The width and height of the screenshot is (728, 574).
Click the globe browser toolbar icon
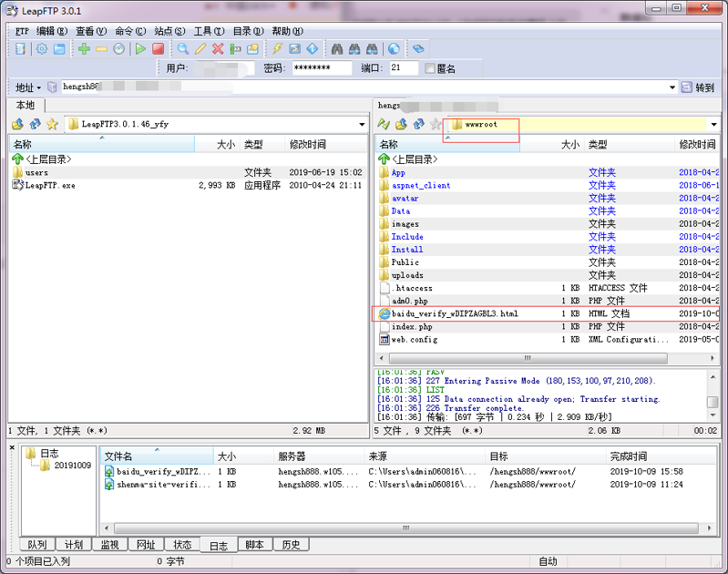click(x=394, y=49)
